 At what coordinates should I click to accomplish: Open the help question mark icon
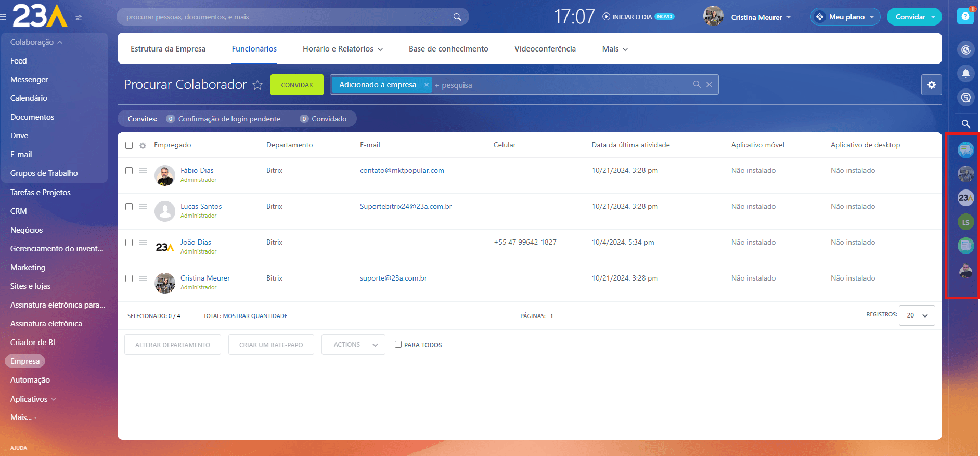pos(965,17)
